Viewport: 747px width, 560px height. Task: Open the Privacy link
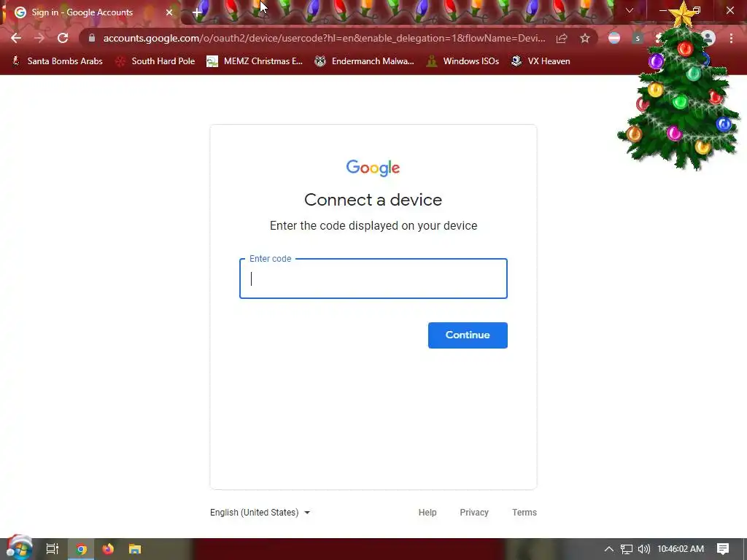[x=474, y=513]
